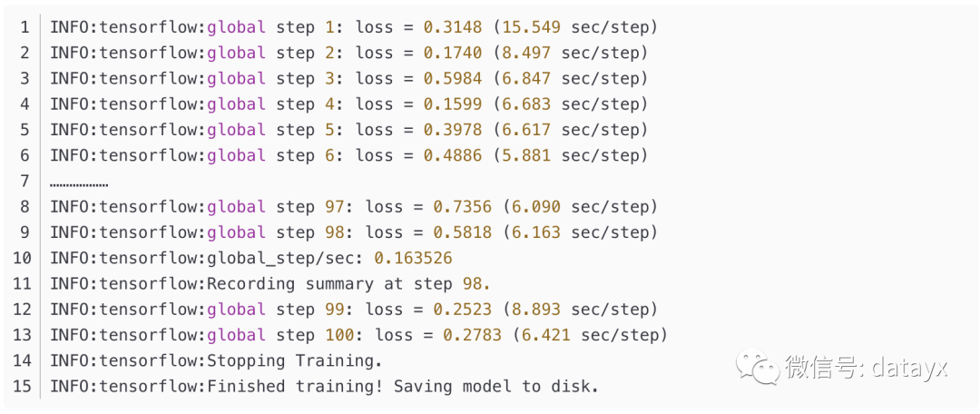Click loss value 0.2523 on step 99
The image size is (980, 414).
(463, 310)
